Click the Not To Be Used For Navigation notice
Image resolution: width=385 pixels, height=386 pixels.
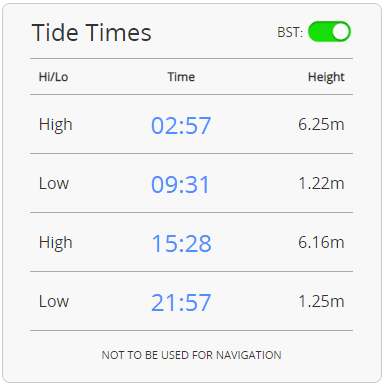click(x=191, y=355)
